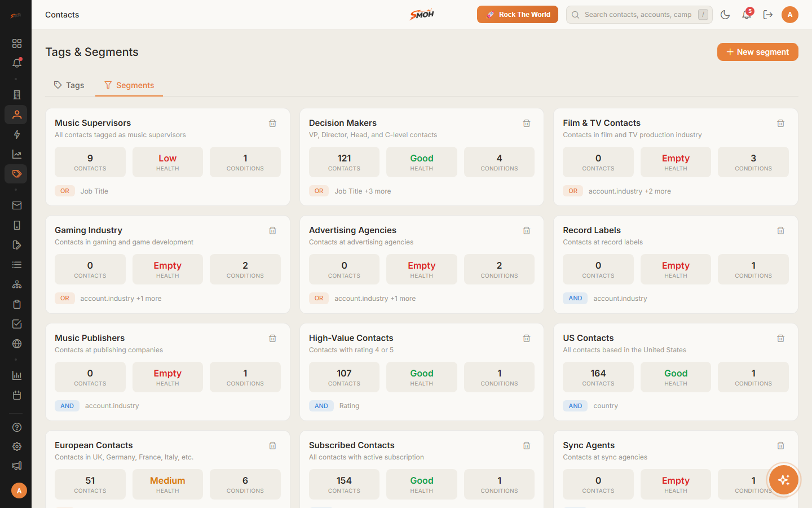Click the SMOH logo in top bar

point(422,15)
